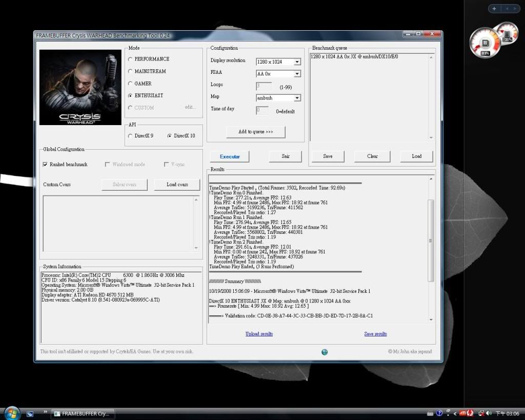Viewport: 525px width, 420px height.
Task: Click the Load cvars button
Action: (x=177, y=185)
